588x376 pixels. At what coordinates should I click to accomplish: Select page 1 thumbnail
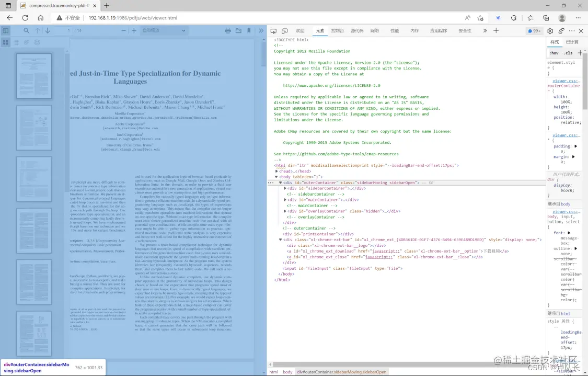click(x=34, y=76)
